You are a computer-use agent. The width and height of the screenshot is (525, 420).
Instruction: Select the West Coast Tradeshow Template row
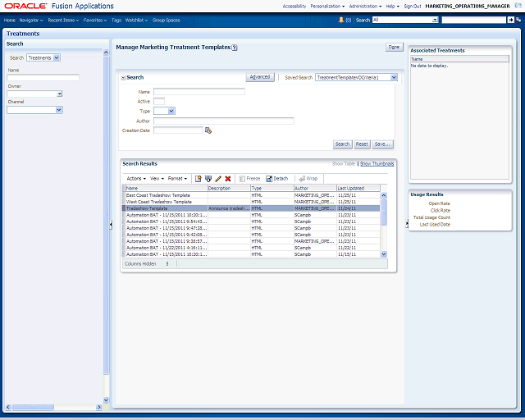[x=251, y=202]
